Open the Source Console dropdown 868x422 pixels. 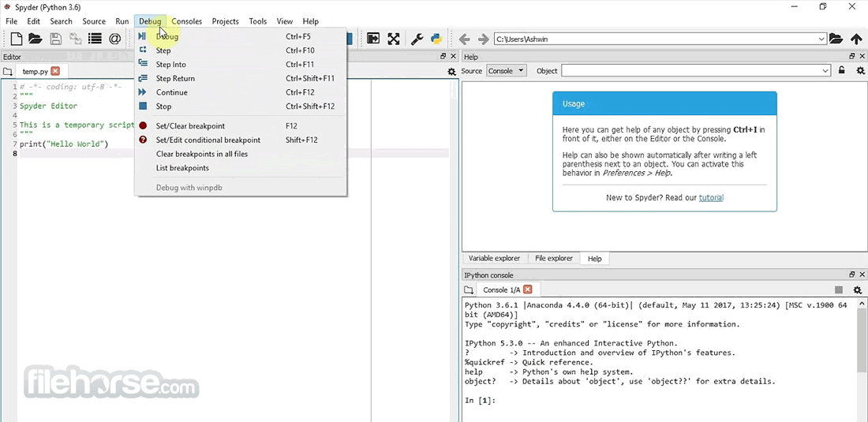pyautogui.click(x=506, y=71)
